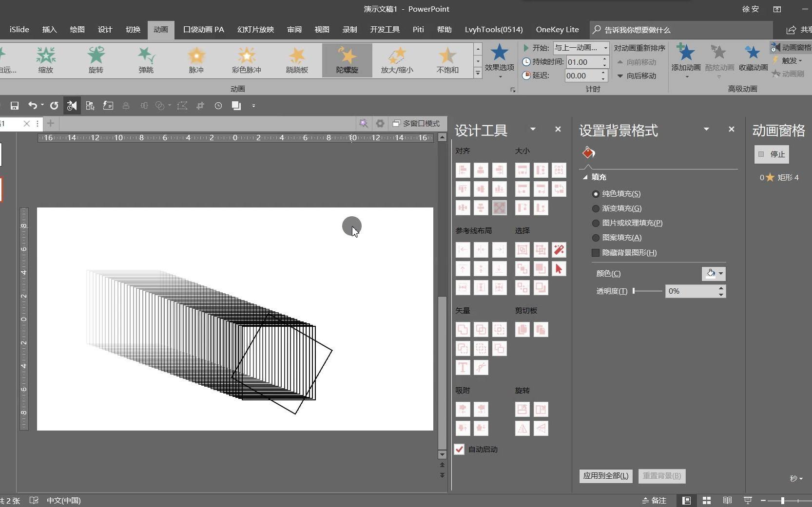The image size is (812, 507).
Task: Apply the 缩放 emphasis animation
Action: 46,60
